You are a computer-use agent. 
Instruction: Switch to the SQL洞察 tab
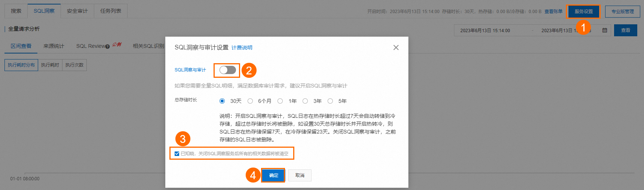click(44, 11)
